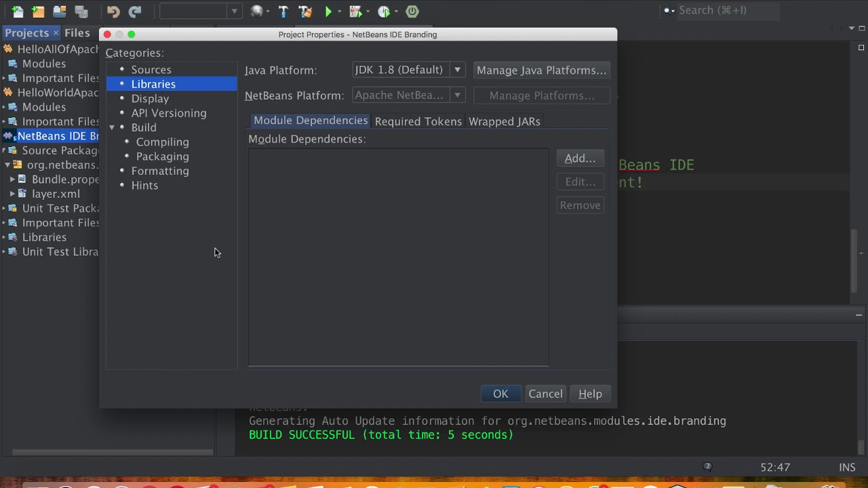
Task: Click the green power icon in the toolbar
Action: click(412, 12)
